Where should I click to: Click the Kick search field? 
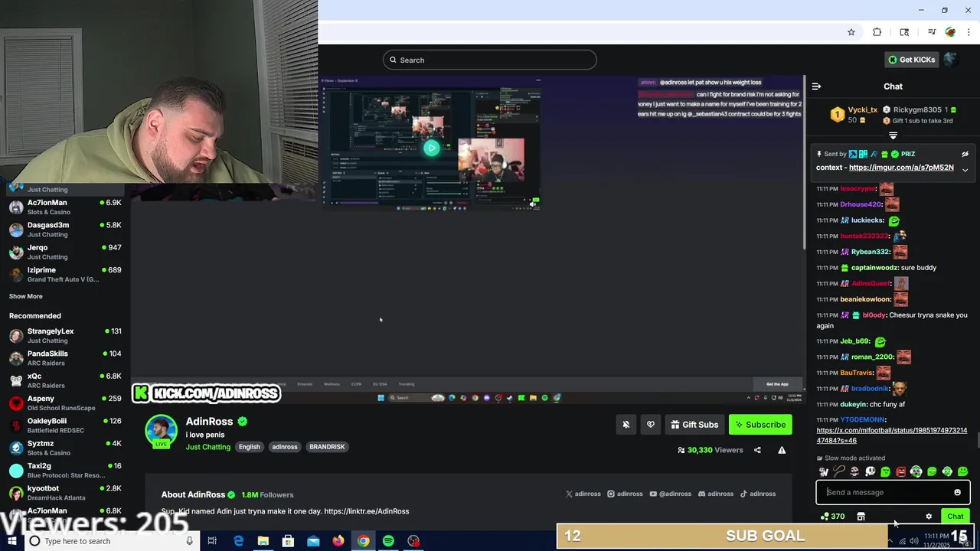click(490, 60)
